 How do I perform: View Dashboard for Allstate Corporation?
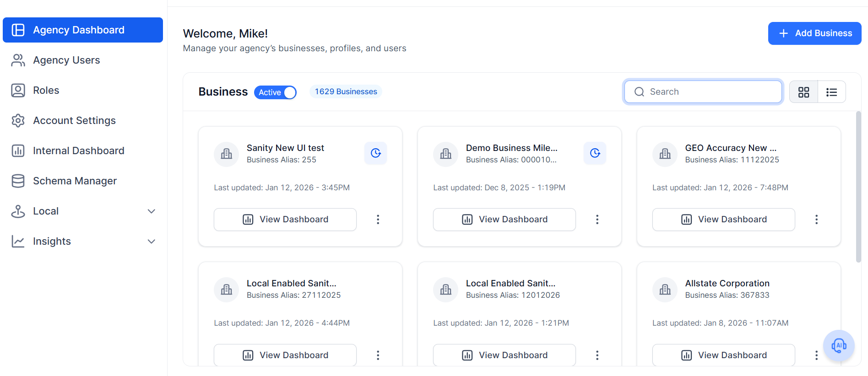(x=723, y=355)
